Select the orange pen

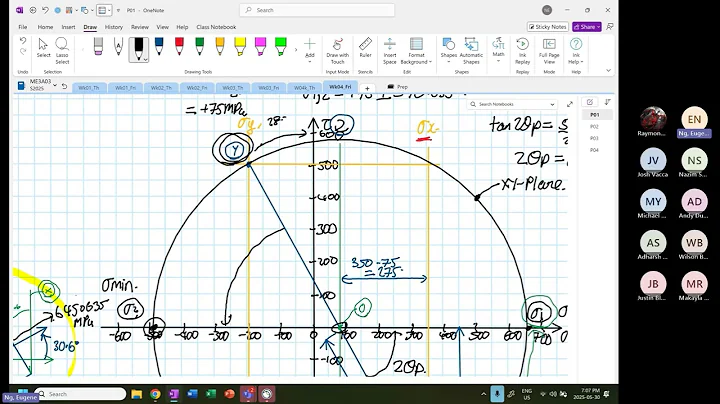219,47
